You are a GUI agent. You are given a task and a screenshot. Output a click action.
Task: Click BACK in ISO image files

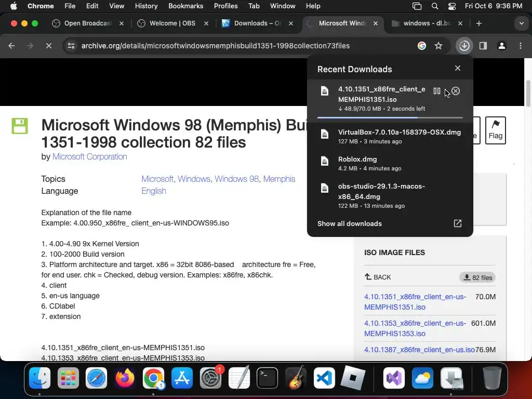378,277
